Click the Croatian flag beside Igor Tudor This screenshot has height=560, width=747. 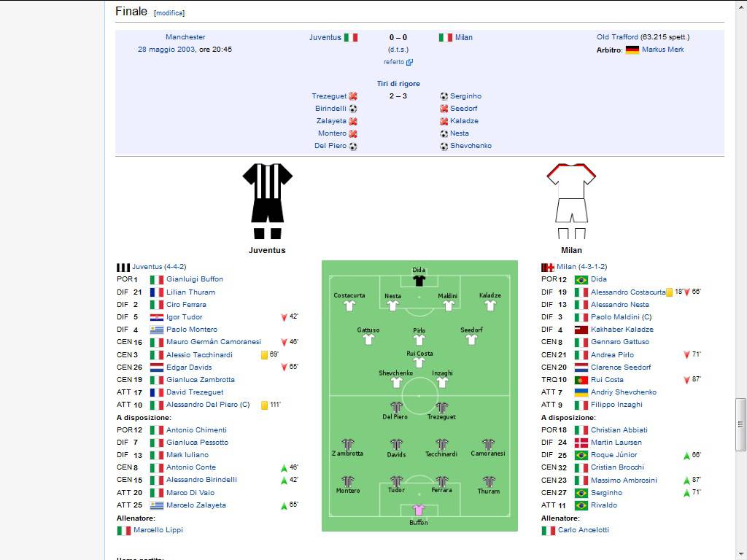click(x=157, y=317)
